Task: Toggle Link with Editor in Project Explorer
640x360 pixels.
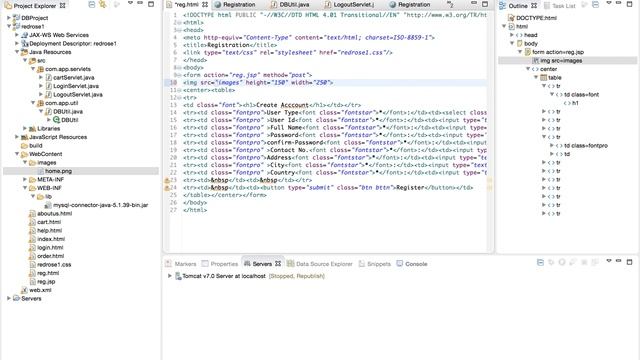Action: click(103, 4)
